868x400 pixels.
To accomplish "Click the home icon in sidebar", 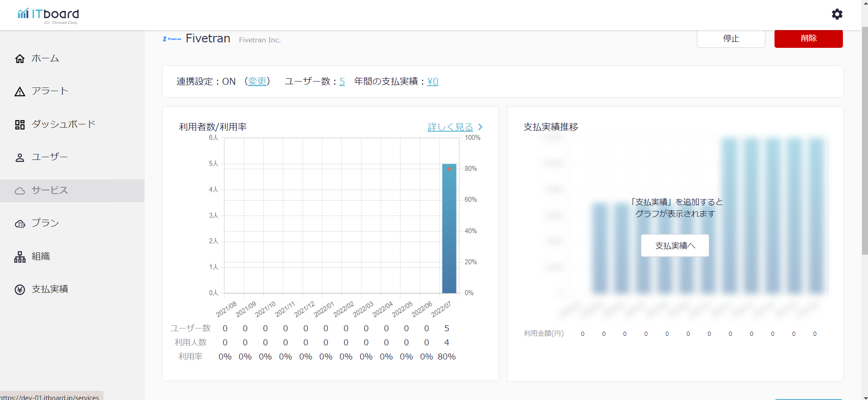I will pos(20,59).
